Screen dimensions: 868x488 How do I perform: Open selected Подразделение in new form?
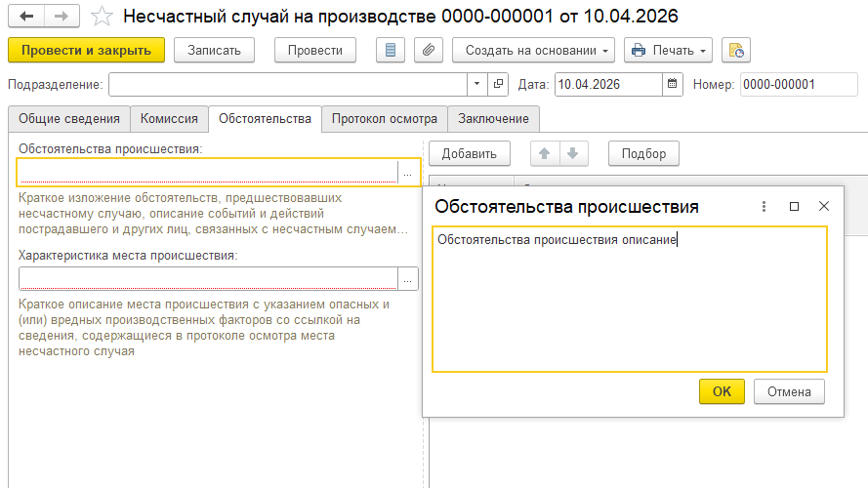(498, 84)
